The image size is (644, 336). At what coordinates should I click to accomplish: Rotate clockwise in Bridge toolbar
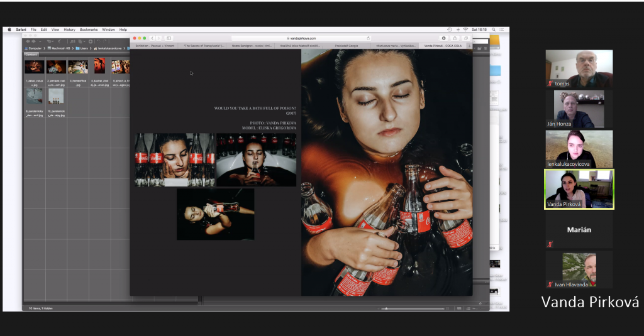click(105, 41)
